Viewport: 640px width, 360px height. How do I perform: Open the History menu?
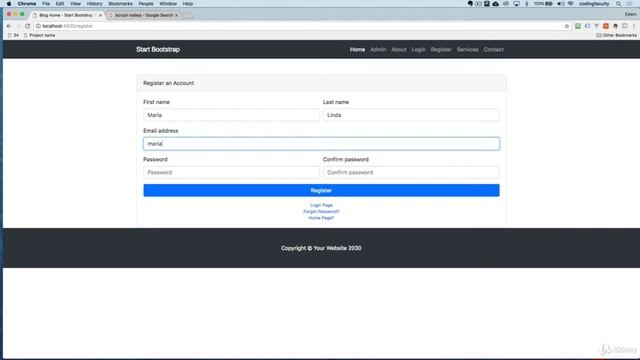(94, 4)
